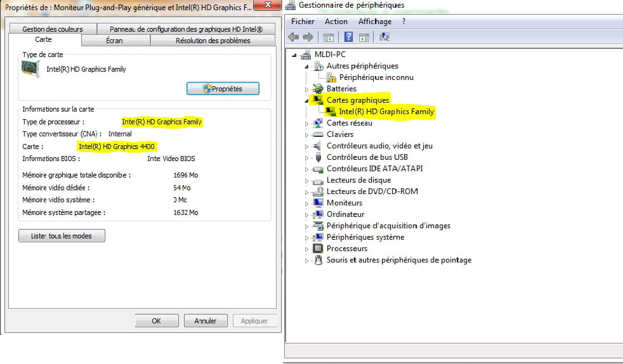Screen dimensions: 623x364
Task: Select the MLDI-PC computer icon
Action: click(x=306, y=55)
